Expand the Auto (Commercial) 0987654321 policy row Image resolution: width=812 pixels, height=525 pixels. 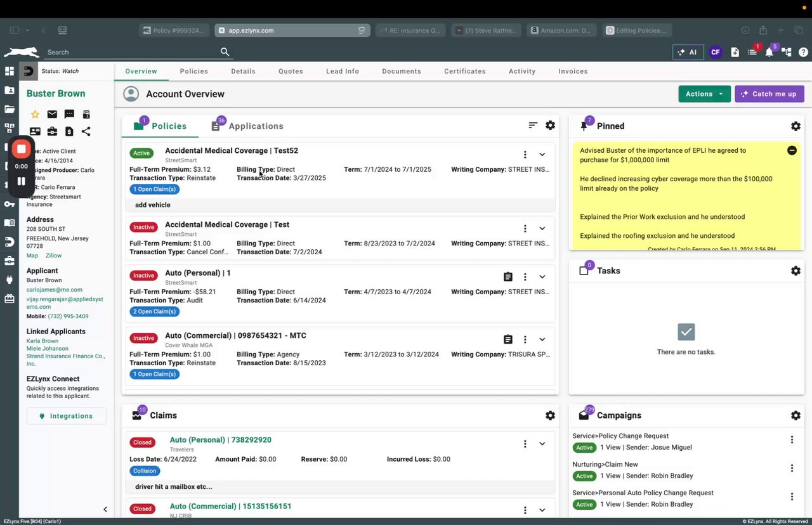[x=542, y=339]
